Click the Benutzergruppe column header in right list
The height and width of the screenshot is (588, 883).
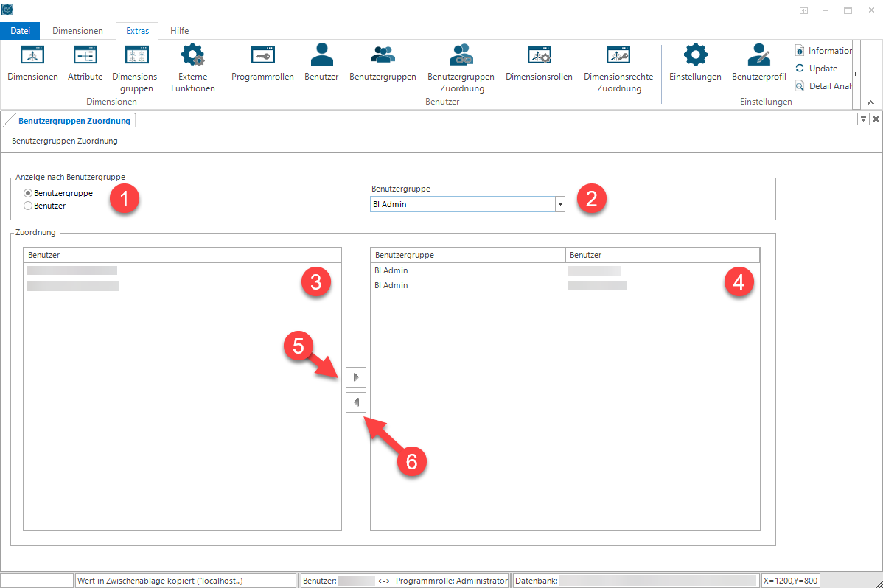coord(468,255)
